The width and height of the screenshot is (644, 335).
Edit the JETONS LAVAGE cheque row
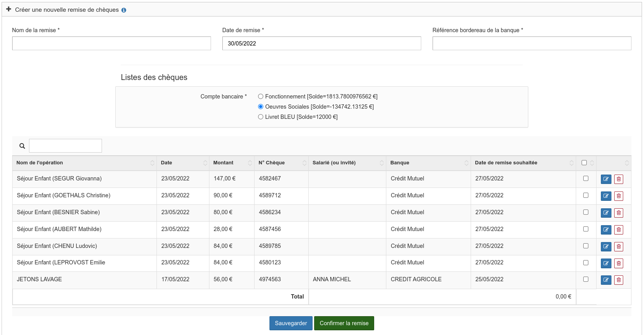coord(606,280)
